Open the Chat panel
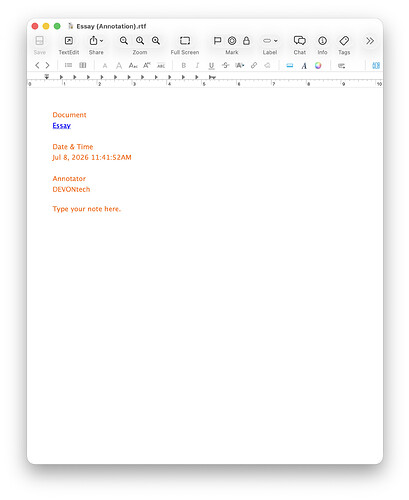Screen dimensions: 409x500 click(x=300, y=41)
